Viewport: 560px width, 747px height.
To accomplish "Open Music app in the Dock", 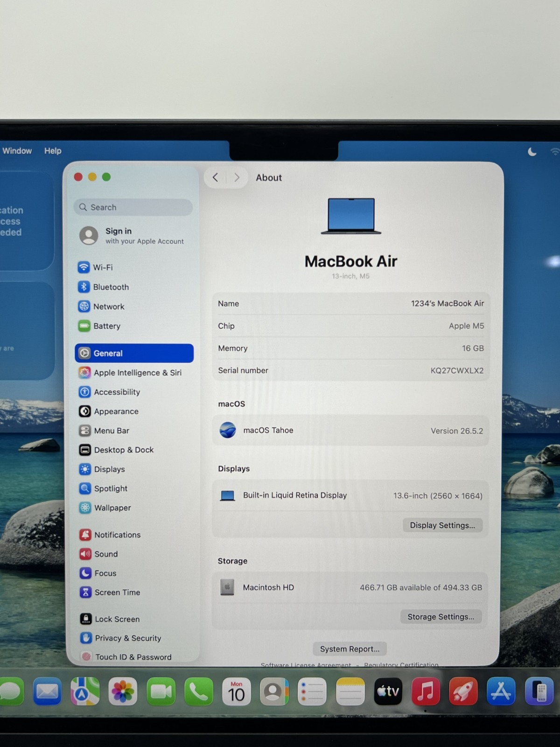I will pyautogui.click(x=426, y=691).
